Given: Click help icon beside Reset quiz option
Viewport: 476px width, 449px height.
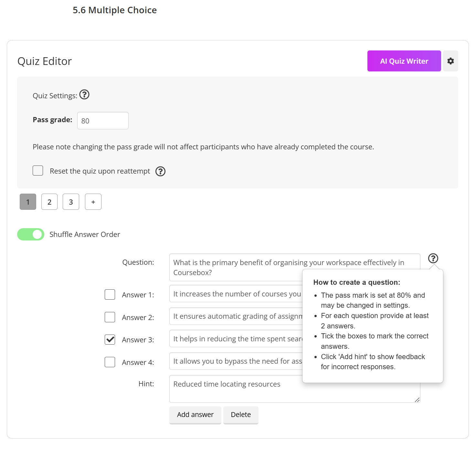Looking at the screenshot, I should point(160,171).
